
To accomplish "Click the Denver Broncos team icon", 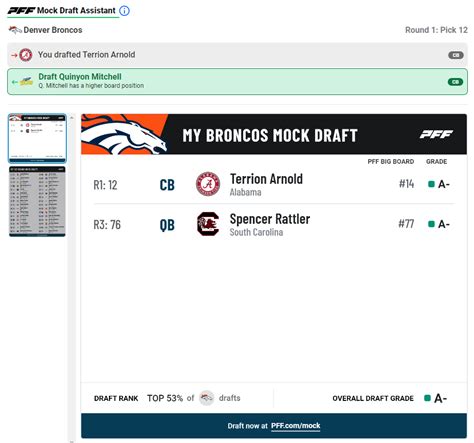I will coord(15,30).
